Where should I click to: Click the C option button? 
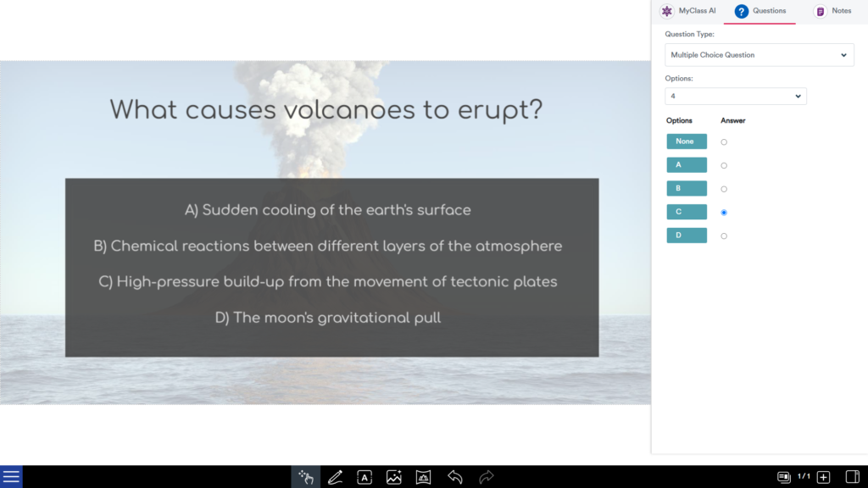[x=687, y=212]
